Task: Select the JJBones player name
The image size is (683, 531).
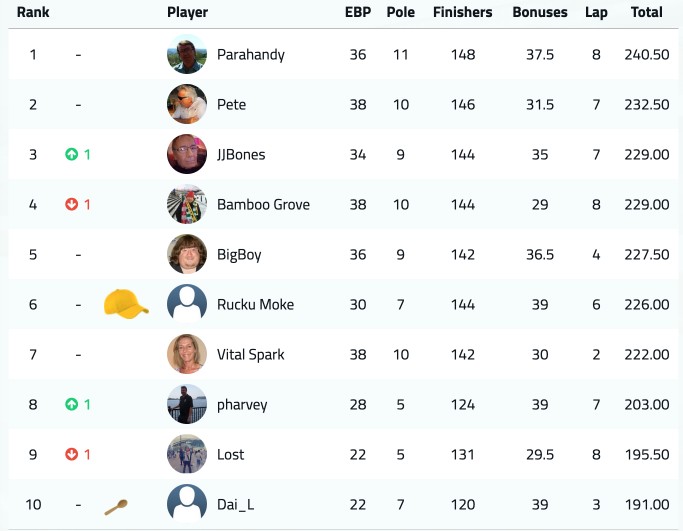Action: (x=241, y=155)
